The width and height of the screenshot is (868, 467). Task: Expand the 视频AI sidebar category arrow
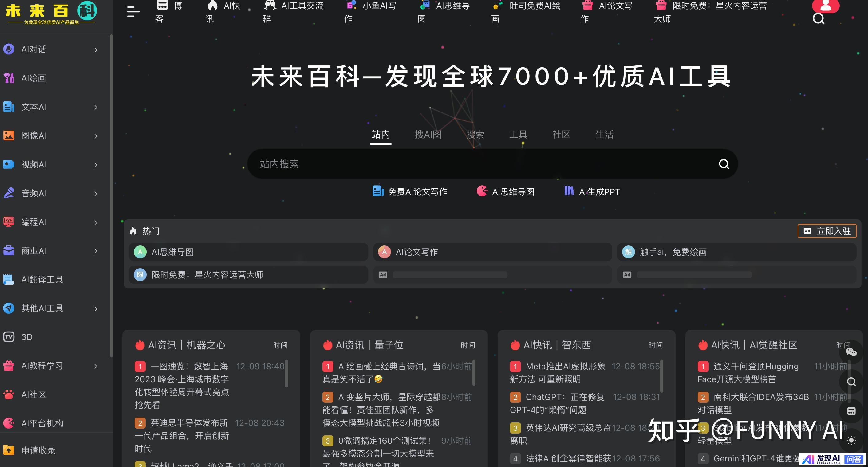click(96, 165)
